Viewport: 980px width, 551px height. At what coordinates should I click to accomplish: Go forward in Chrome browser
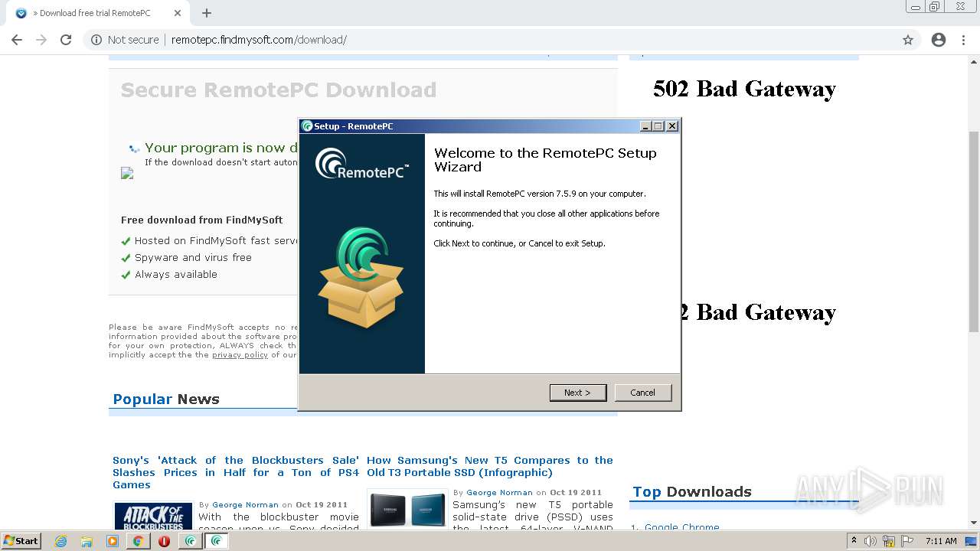point(41,40)
